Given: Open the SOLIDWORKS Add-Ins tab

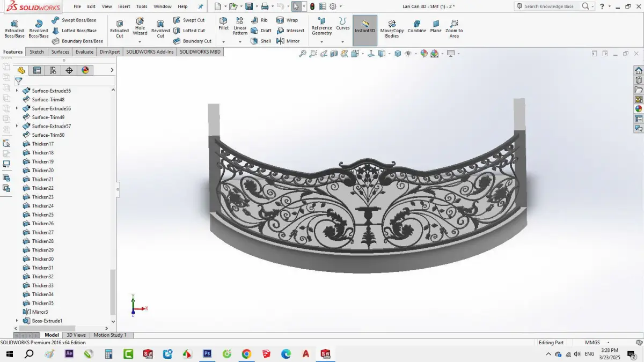Looking at the screenshot, I should coord(150,52).
